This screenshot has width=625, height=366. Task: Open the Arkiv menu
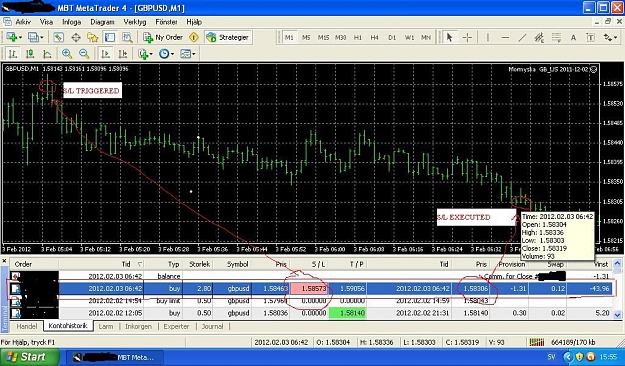click(24, 22)
